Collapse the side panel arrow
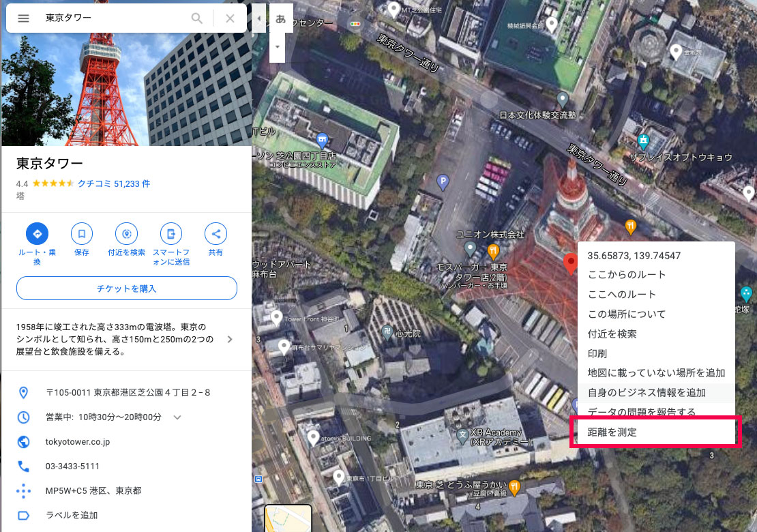Screen dimensions: 757x532 coord(258,18)
